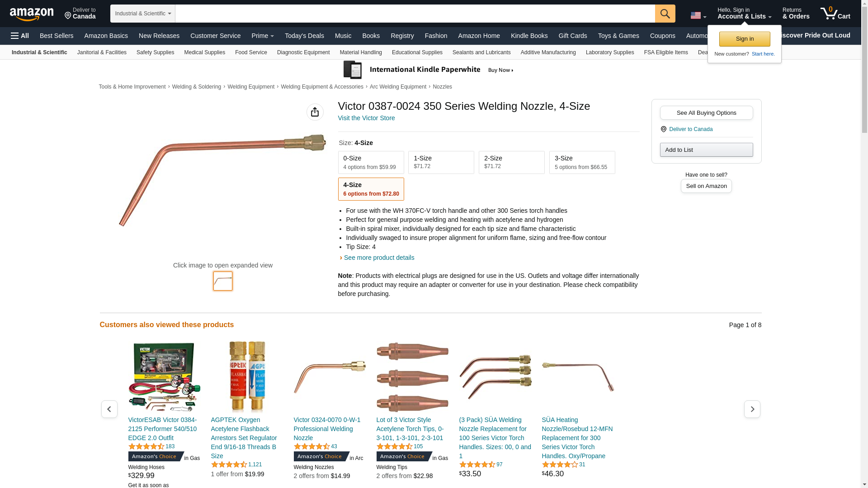Image resolution: width=868 pixels, height=488 pixels.
Task: Go to next carousel page arrow
Action: tap(752, 409)
